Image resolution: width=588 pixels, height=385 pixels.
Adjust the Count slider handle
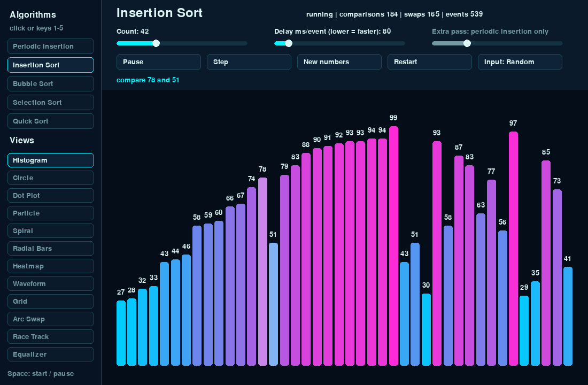[156, 43]
